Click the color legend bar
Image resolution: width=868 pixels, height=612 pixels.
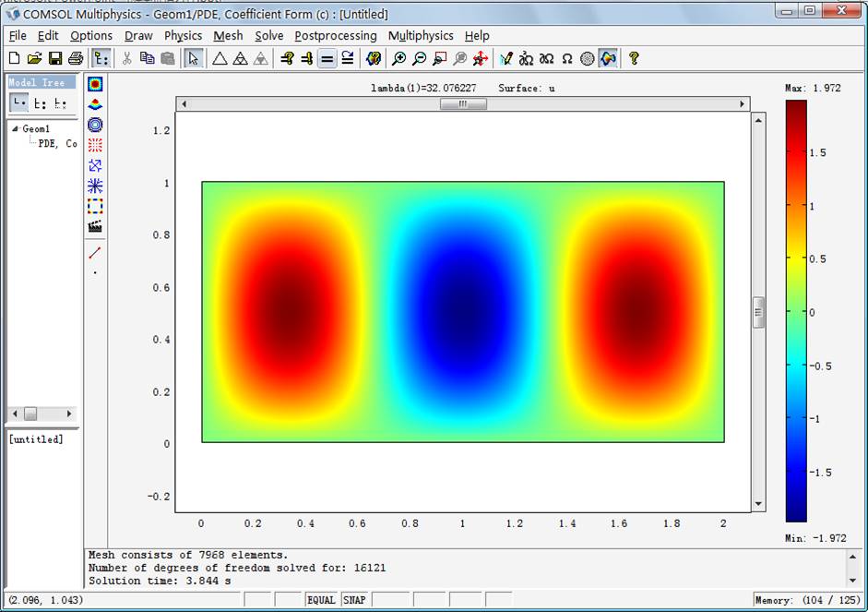pyautogui.click(x=795, y=311)
